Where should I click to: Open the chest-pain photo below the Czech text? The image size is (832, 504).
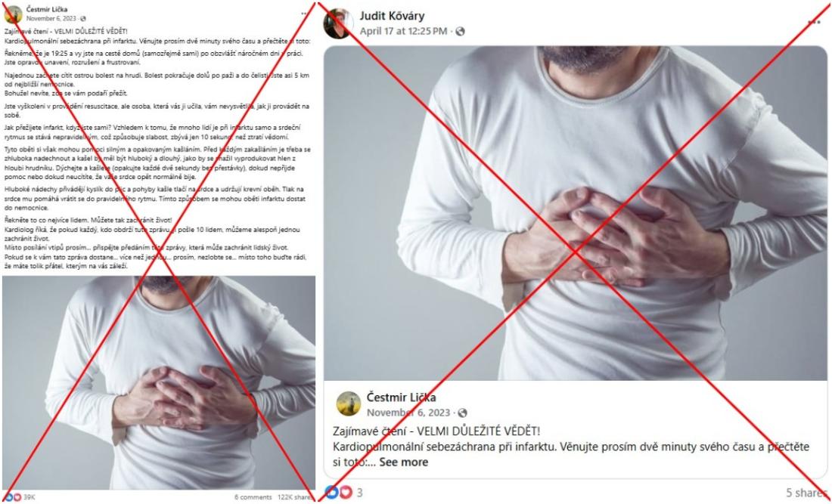(x=159, y=382)
